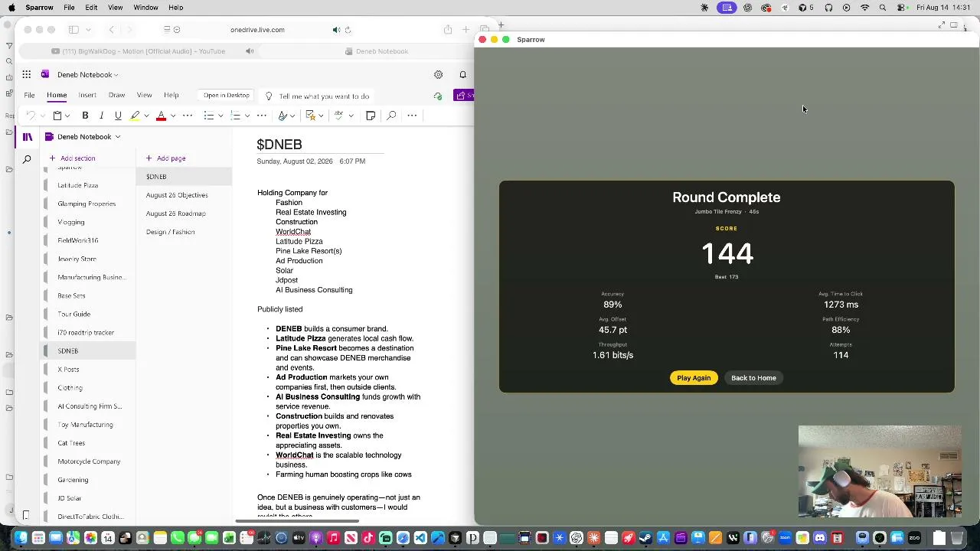Expand the bullet list style dropdown
This screenshot has height=551, width=980.
pos(220,116)
